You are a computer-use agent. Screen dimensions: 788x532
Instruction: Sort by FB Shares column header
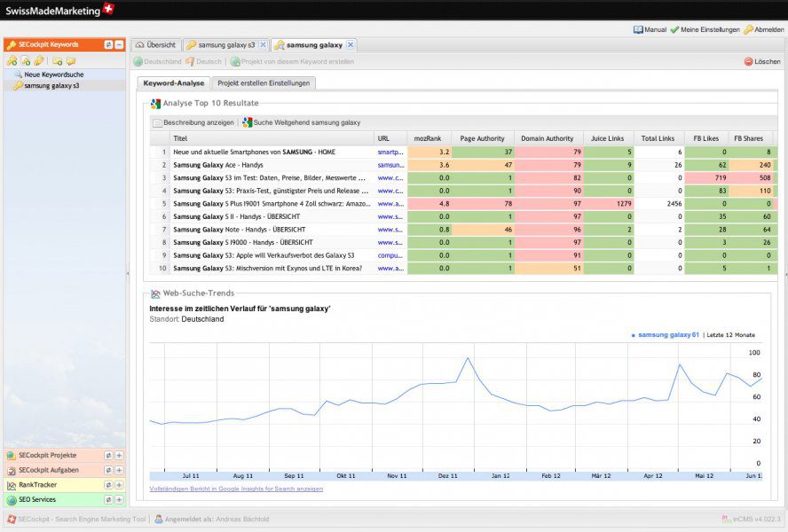749,138
